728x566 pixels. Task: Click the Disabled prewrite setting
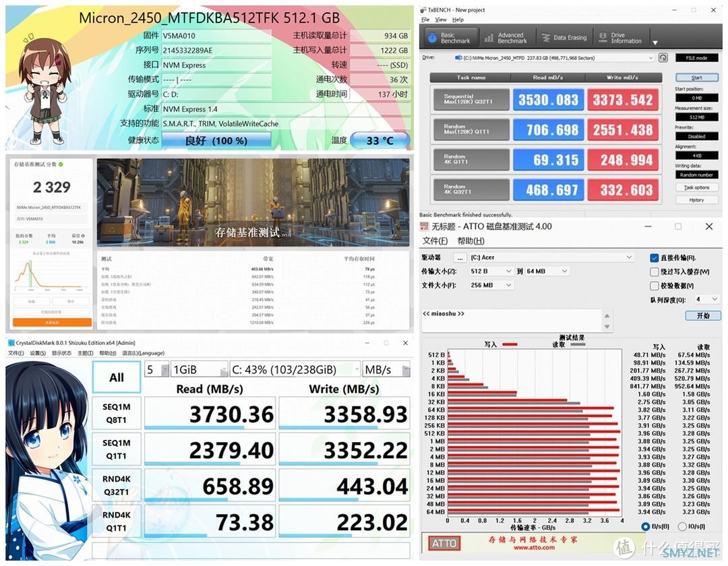[x=696, y=136]
